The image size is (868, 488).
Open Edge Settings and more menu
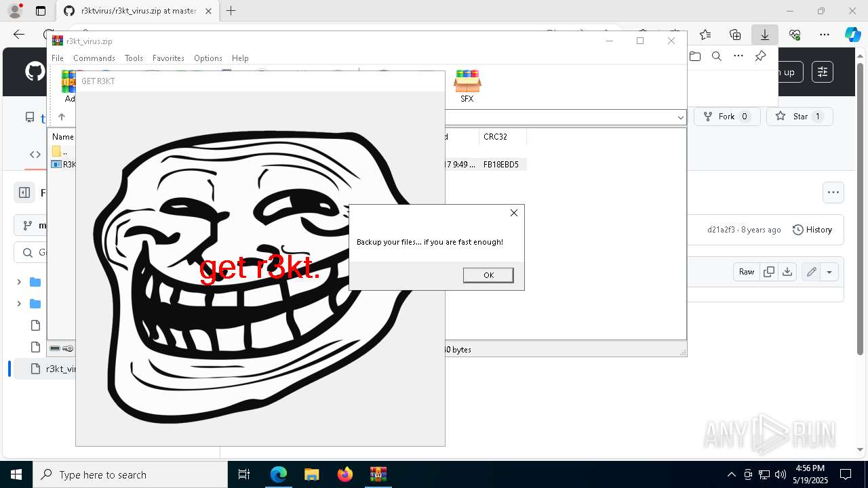(x=825, y=35)
